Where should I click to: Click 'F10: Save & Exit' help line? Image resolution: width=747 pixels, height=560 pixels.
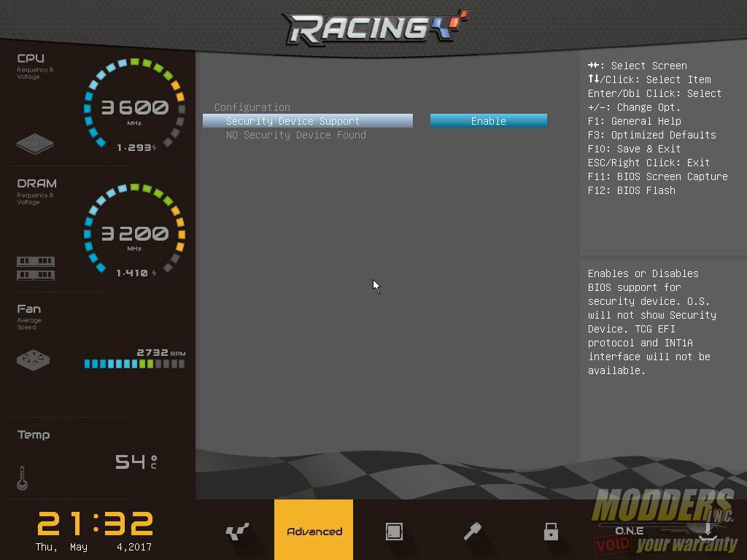(x=634, y=149)
